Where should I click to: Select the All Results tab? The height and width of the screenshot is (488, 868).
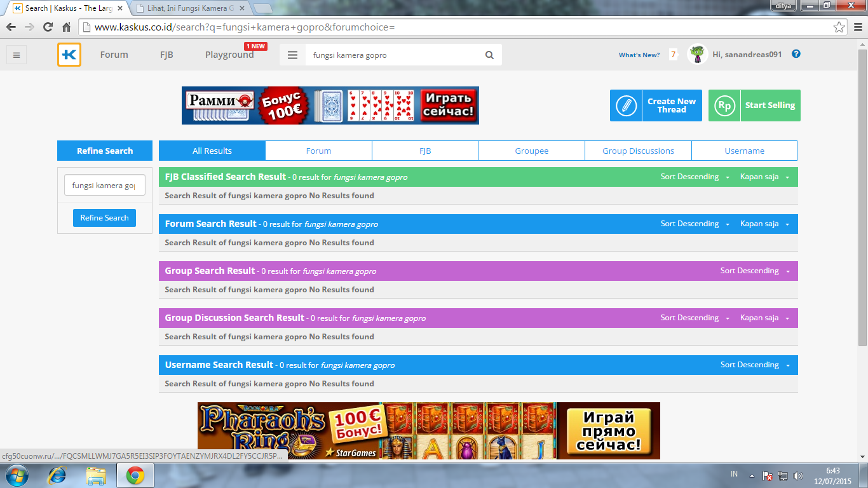[212, 151]
